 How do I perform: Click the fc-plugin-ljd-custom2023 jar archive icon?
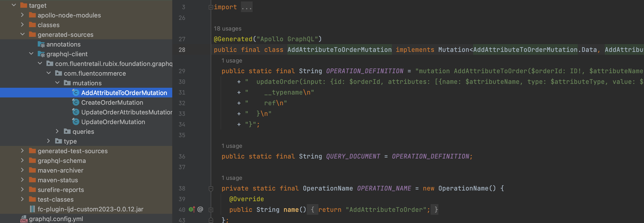tap(32, 209)
